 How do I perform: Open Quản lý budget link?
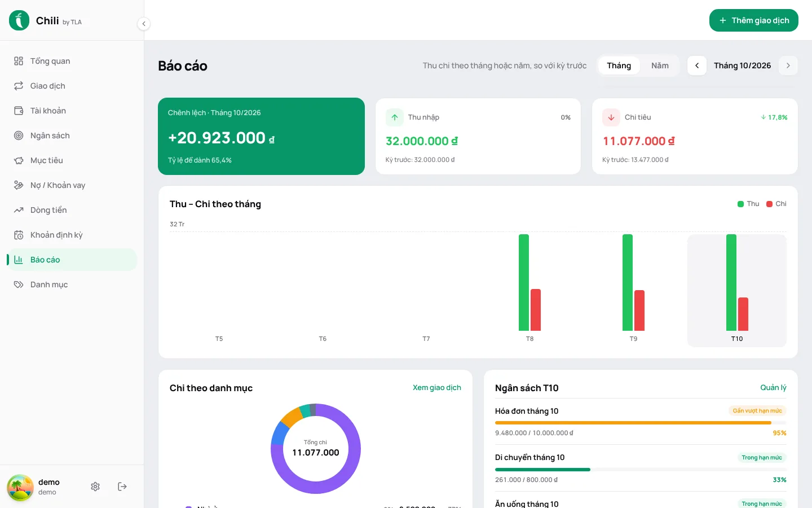(773, 388)
